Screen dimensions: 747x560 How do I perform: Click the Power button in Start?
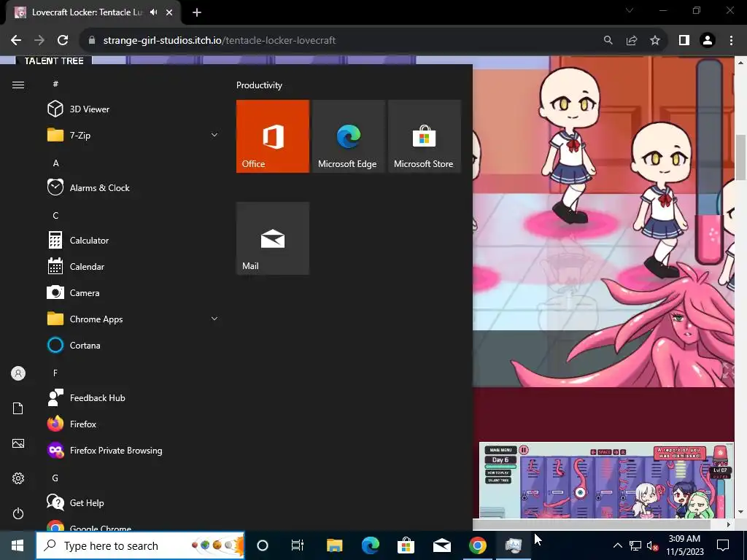pos(18,513)
